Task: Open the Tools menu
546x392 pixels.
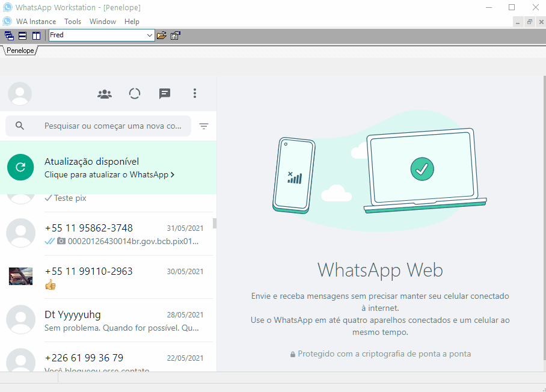Action: coord(72,22)
